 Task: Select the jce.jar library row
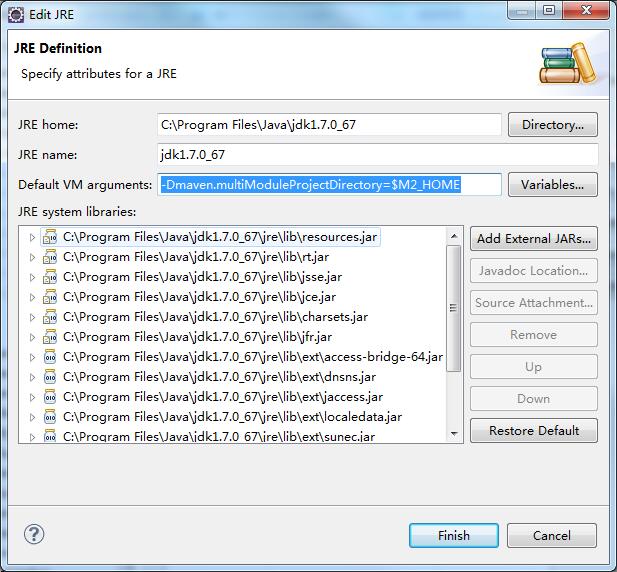click(x=199, y=297)
